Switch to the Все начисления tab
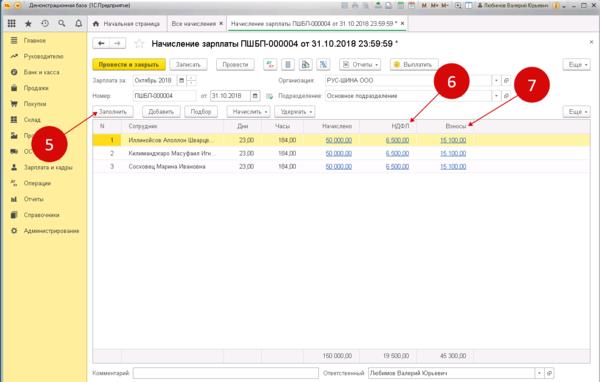The width and height of the screenshot is (600, 382). click(197, 24)
